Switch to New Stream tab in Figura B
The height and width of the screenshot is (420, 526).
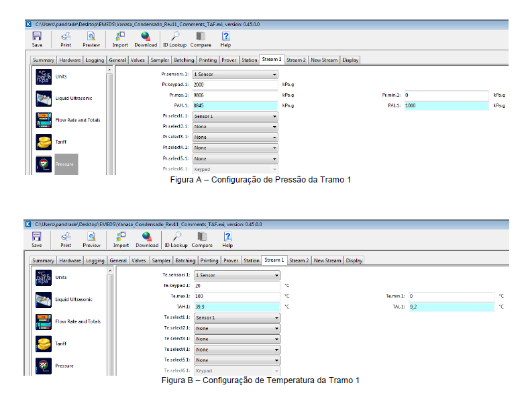pos(327,260)
